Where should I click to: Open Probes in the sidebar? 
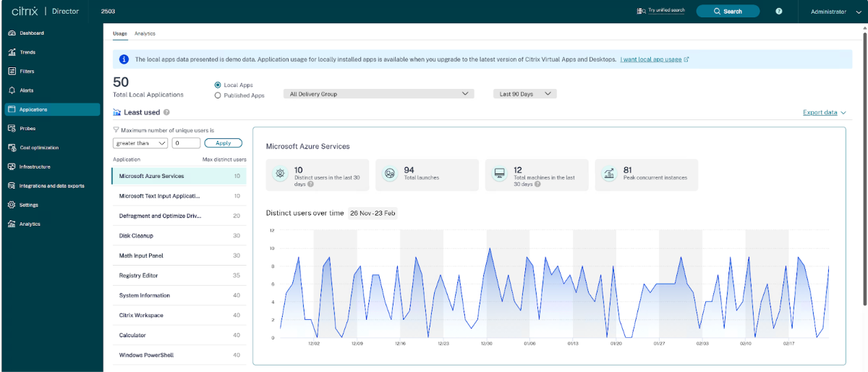click(12, 129)
